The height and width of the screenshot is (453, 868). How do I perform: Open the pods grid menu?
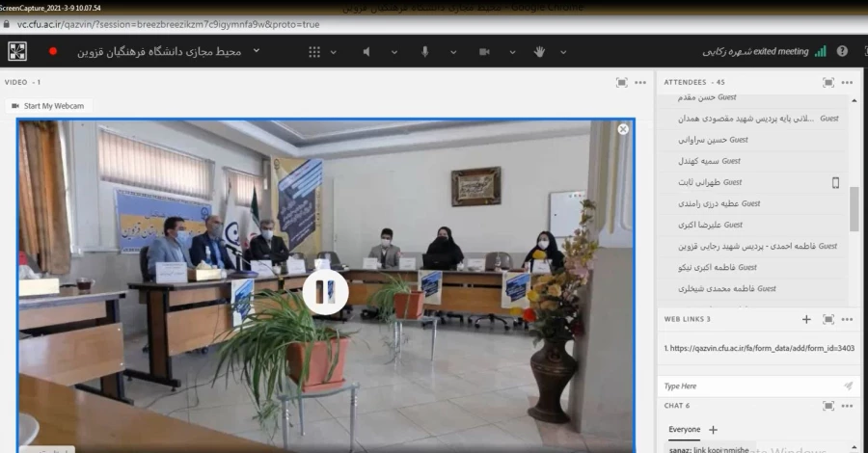click(x=314, y=51)
